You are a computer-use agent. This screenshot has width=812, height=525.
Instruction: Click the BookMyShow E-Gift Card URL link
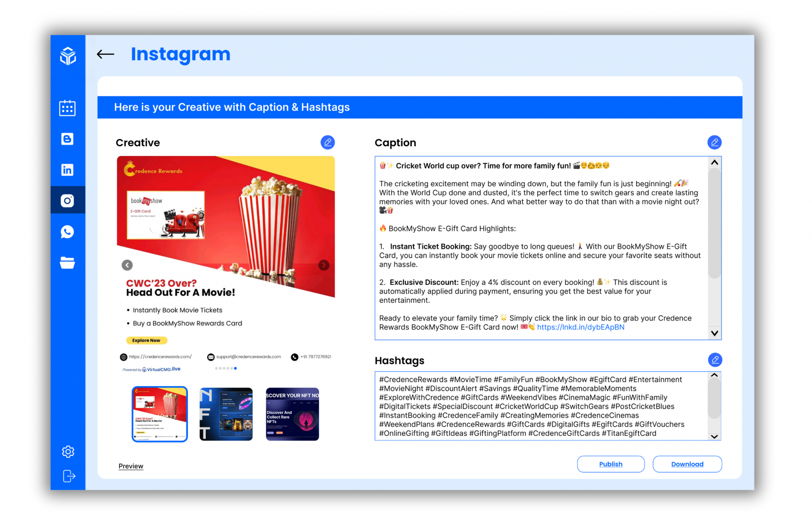tap(579, 328)
